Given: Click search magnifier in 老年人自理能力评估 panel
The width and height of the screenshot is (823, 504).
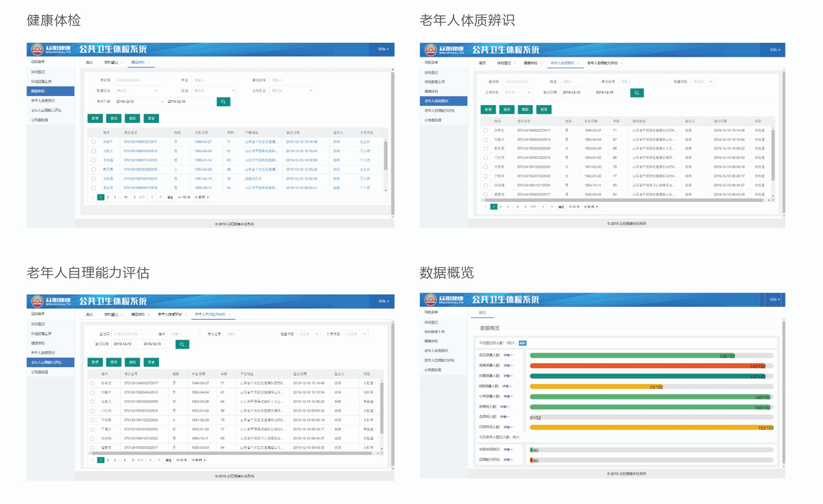Looking at the screenshot, I should click(x=182, y=344).
